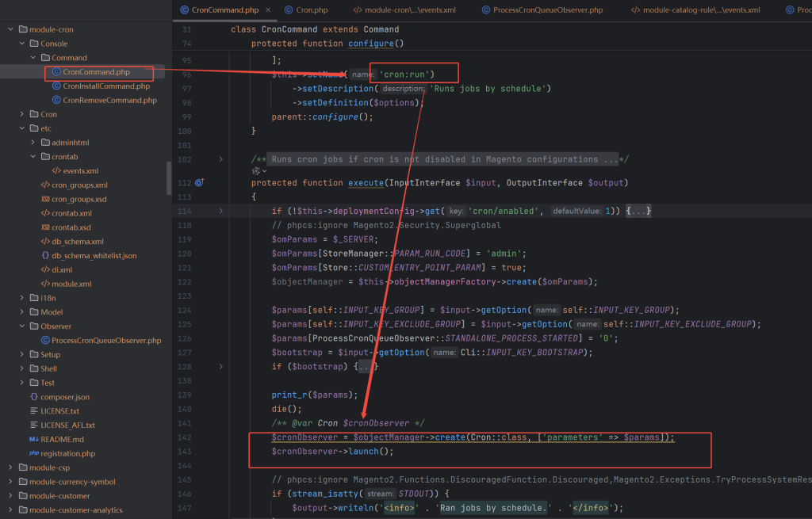Open the module-cron events.xml tab
812x519 pixels.
404,10
